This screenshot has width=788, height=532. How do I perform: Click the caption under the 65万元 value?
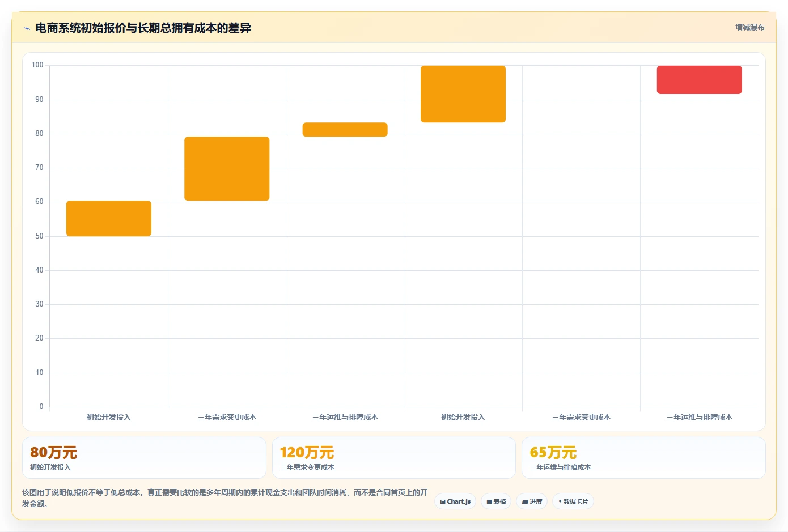(560, 467)
